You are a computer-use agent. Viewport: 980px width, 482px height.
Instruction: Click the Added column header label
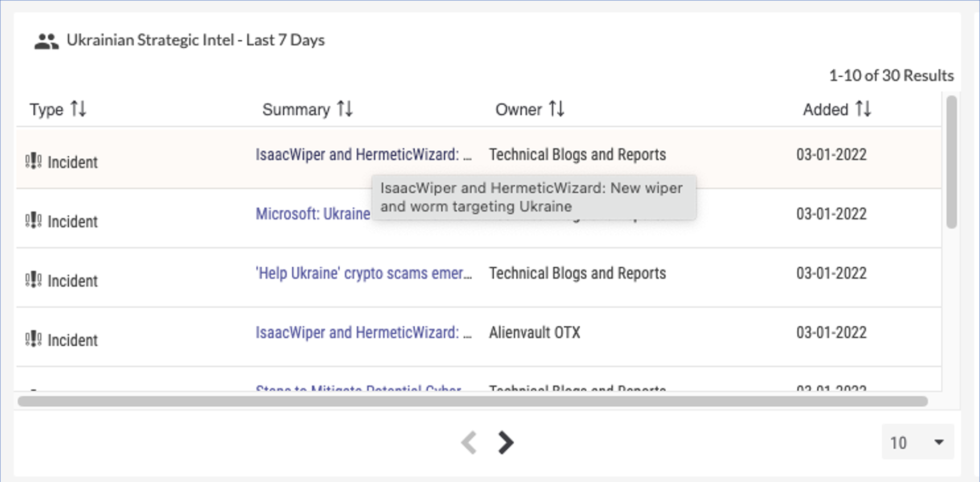click(825, 109)
